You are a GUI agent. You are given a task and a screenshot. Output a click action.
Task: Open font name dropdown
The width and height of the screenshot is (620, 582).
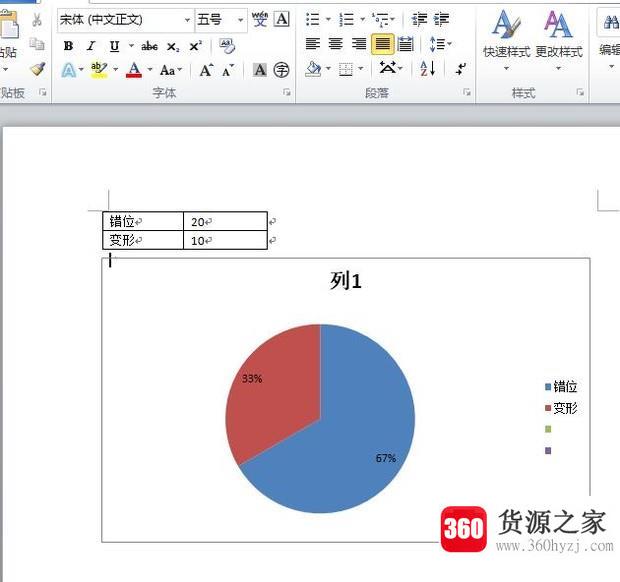187,20
